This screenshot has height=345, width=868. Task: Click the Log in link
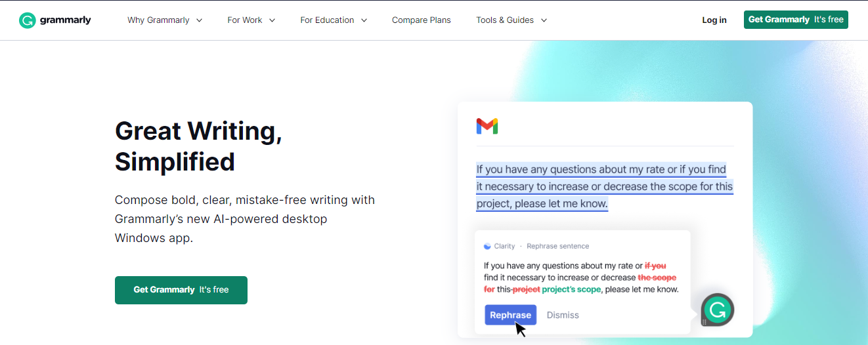coord(714,20)
